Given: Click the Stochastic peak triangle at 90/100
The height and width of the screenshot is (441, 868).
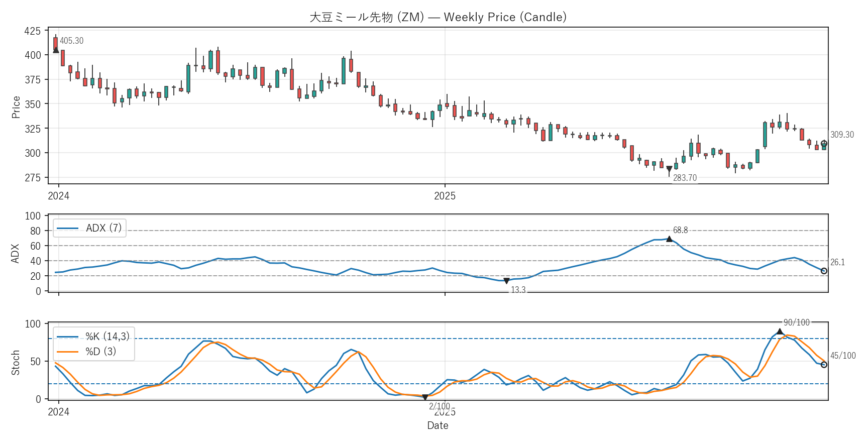Looking at the screenshot, I should pyautogui.click(x=780, y=332).
